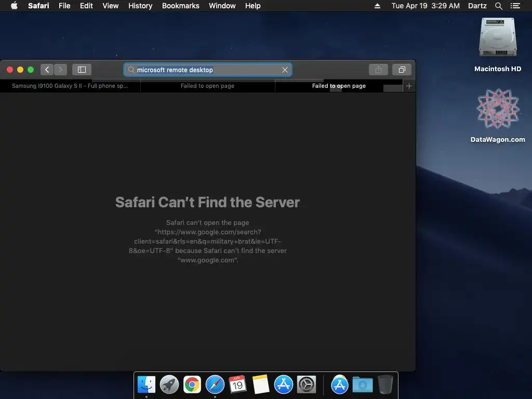The image size is (532, 399).
Task: Clear the address bar with X icon
Action: (x=285, y=70)
